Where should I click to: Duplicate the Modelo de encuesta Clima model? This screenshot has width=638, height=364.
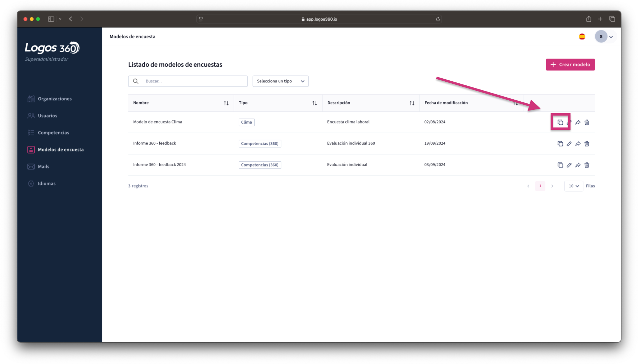[x=560, y=122]
